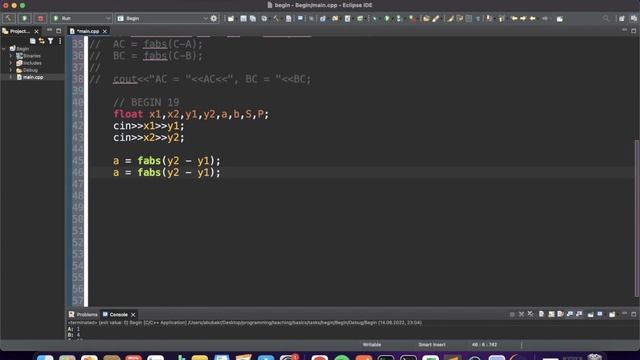Click Remove All Terminated Launches in console
Viewport: 640px width, 360px height.
pyautogui.click(x=530, y=314)
